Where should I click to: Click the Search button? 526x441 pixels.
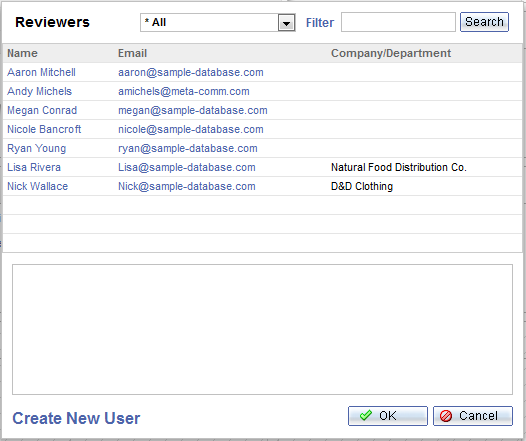(484, 22)
